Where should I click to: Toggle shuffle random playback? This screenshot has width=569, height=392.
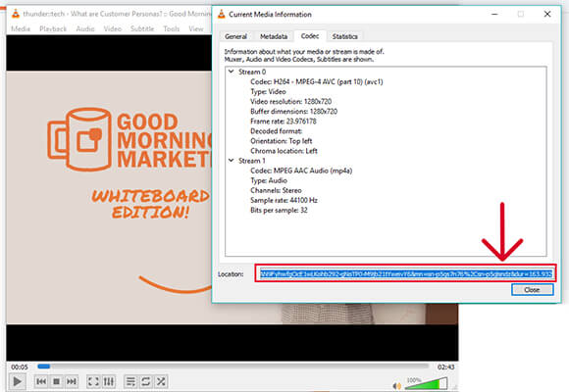(161, 381)
